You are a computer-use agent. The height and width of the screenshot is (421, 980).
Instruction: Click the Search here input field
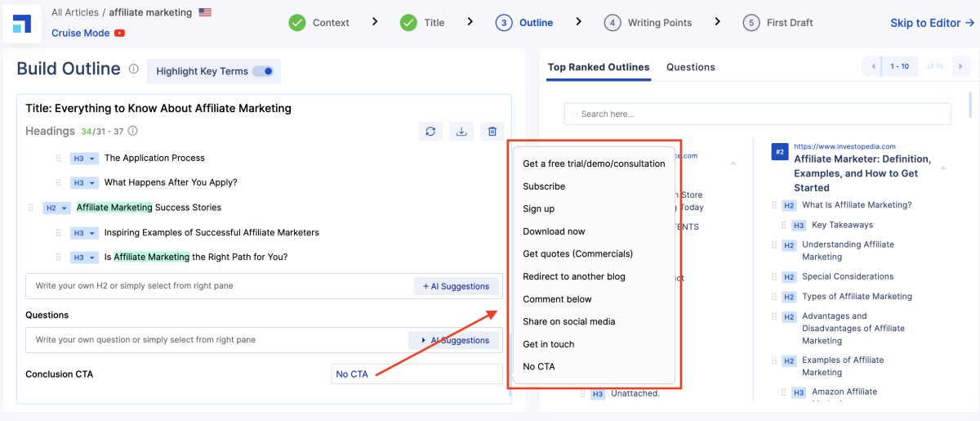click(759, 114)
